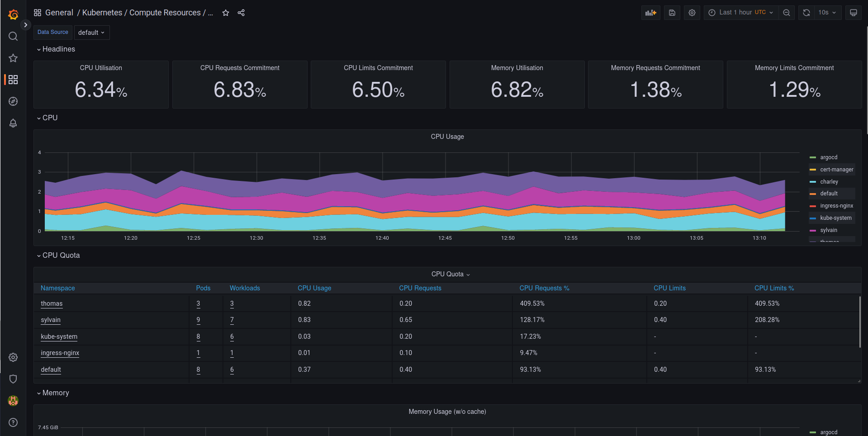Toggle sylvain series in legend
This screenshot has width=868, height=436.
click(829, 230)
